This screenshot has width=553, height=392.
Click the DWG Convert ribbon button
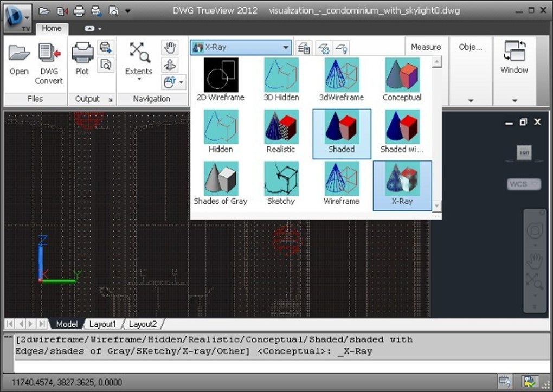click(x=49, y=63)
